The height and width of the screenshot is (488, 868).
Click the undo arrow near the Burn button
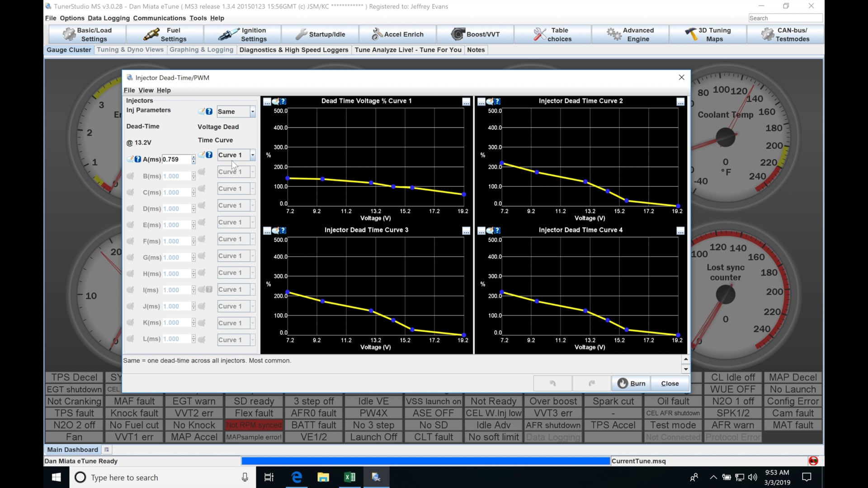(552, 383)
